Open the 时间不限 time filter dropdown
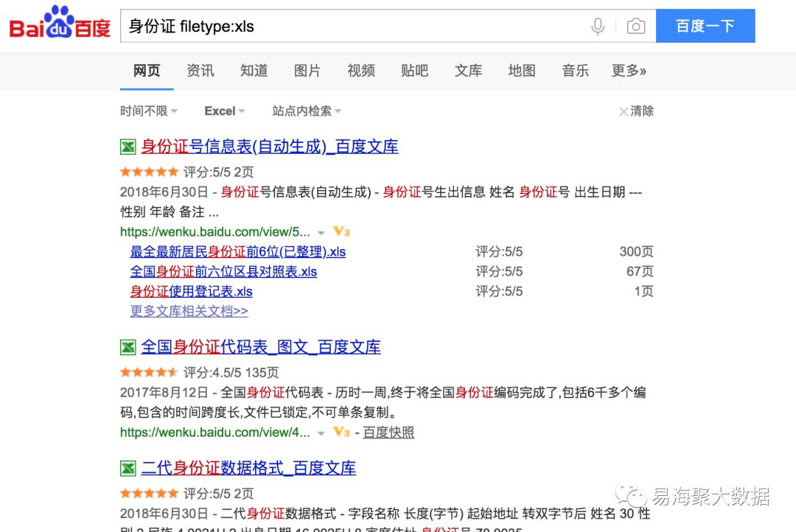 [x=149, y=111]
